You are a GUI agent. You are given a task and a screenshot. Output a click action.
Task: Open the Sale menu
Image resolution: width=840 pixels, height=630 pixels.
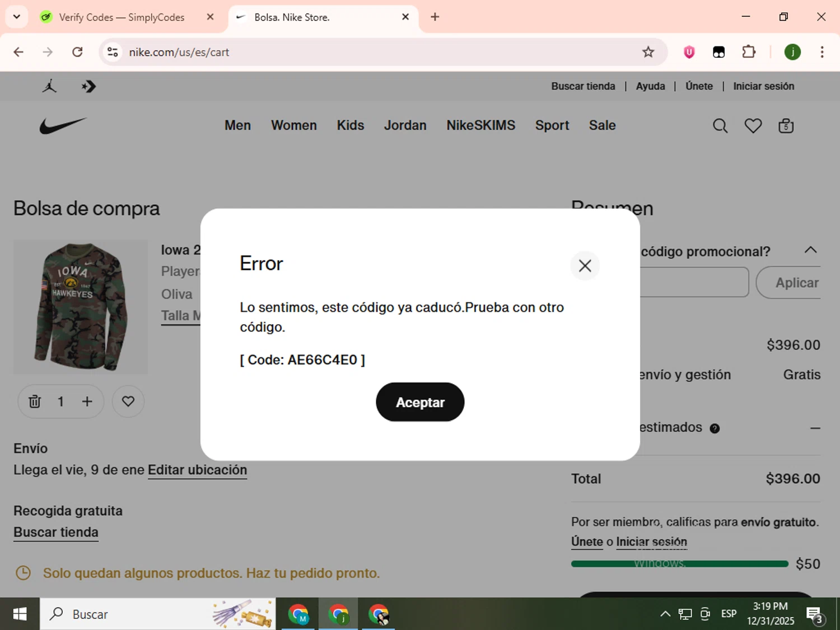coord(602,125)
